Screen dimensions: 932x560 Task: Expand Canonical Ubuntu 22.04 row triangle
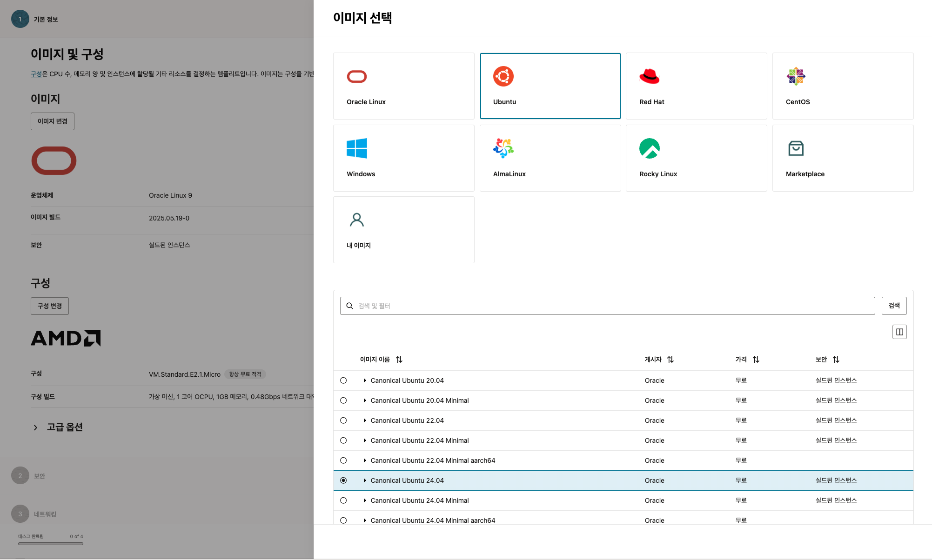(x=365, y=420)
